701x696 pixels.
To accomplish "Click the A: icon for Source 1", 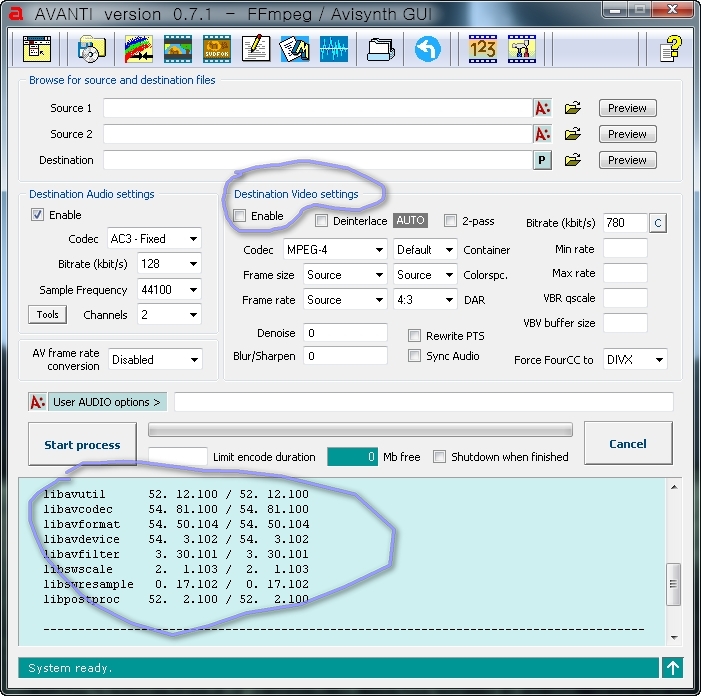I will click(542, 108).
